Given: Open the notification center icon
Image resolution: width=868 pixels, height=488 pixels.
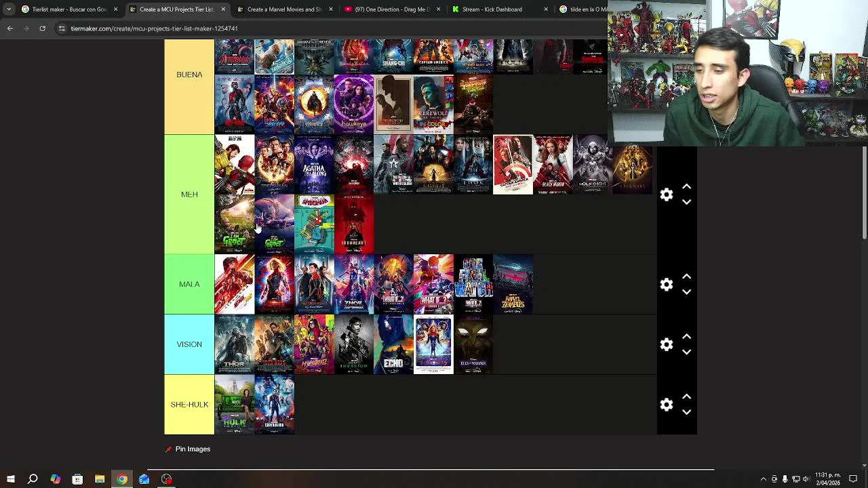Looking at the screenshot, I should click(853, 479).
